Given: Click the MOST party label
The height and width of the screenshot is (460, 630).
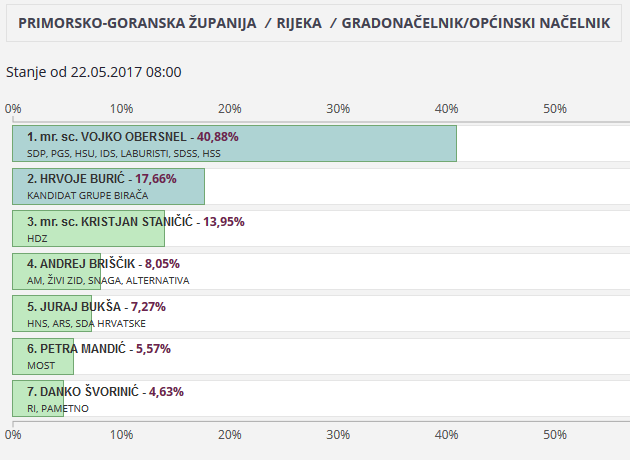Looking at the screenshot, I should coord(41,366).
